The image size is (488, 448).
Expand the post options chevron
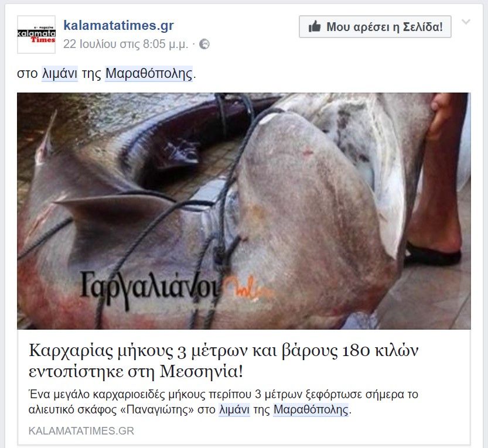466,22
